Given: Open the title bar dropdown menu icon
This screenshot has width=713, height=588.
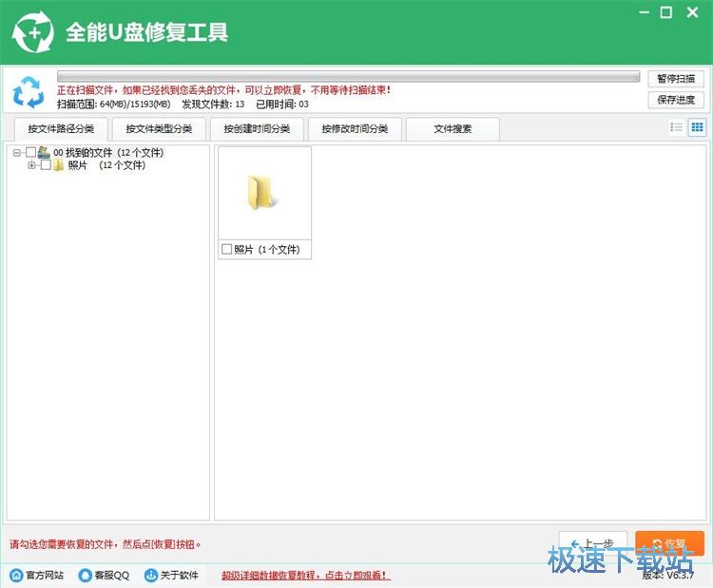Looking at the screenshot, I should pos(643,12).
